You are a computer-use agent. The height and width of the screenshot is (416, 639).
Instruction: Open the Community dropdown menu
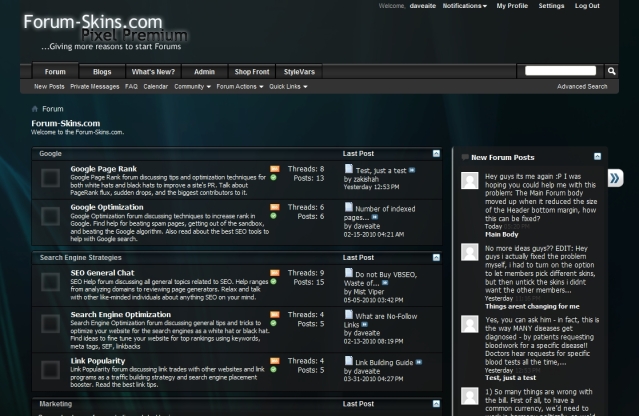(192, 86)
